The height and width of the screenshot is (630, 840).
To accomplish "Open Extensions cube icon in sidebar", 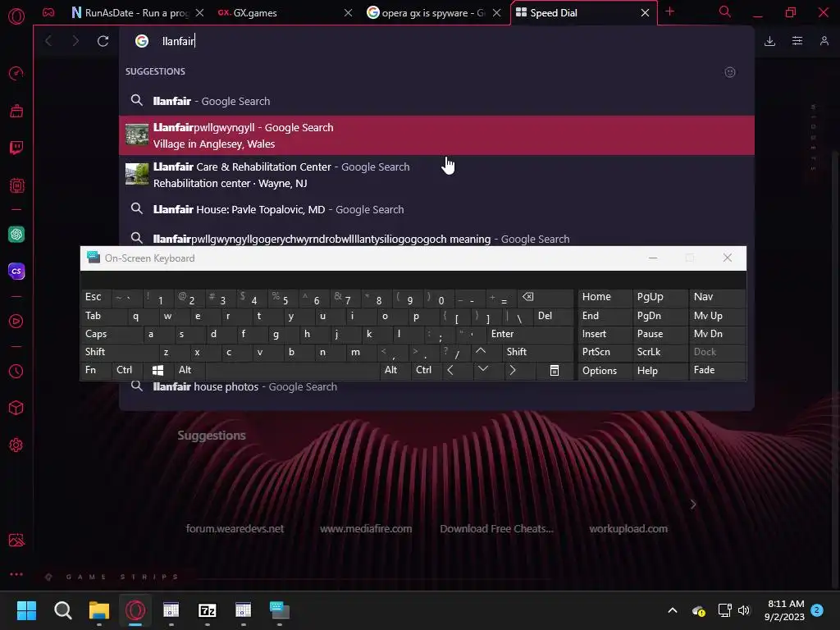I will coord(16,409).
